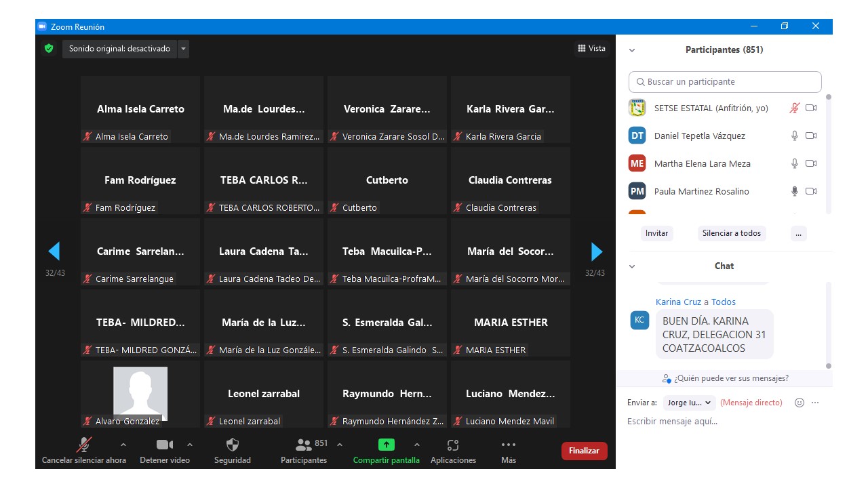This screenshot has width=868, height=488.
Task: Click Paula Martinez Rosalino camera icon
Action: tap(811, 191)
